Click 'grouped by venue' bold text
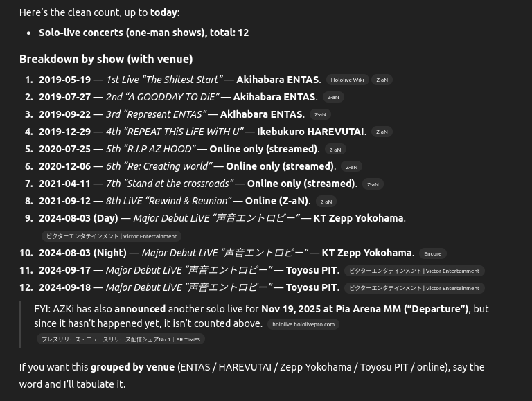532x401 pixels. 132,367
